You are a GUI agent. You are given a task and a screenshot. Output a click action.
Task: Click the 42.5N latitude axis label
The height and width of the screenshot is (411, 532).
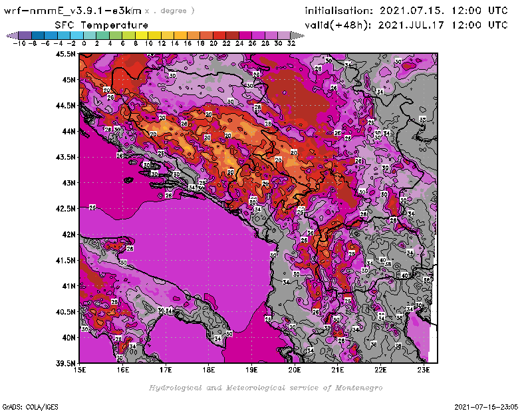tap(65, 209)
